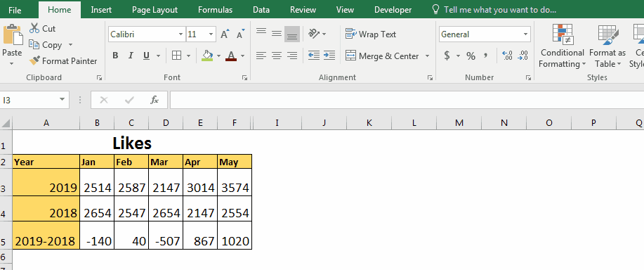Align text right in the cell
This screenshot has height=270, width=644.
pyautogui.click(x=292, y=56)
